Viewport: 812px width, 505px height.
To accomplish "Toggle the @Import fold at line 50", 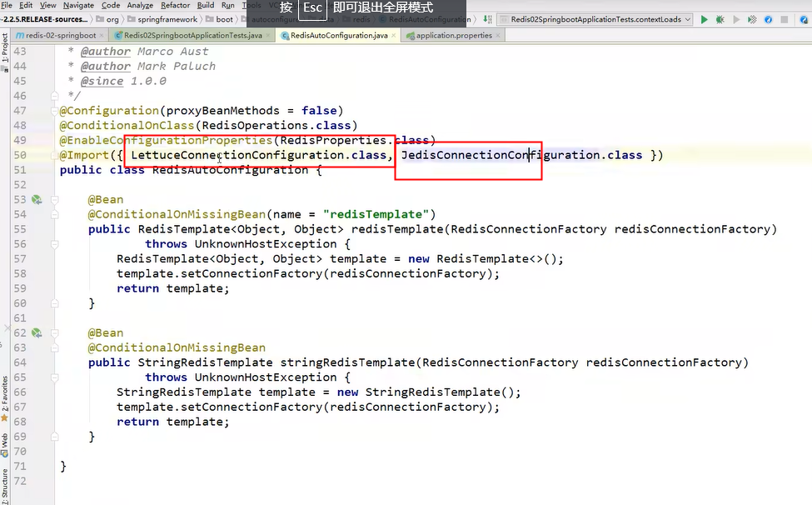I will 54,155.
